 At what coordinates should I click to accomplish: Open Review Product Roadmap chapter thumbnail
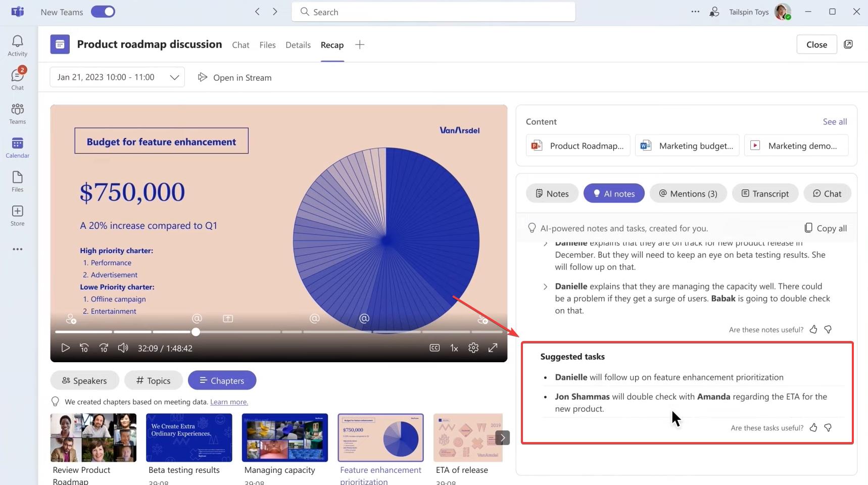[93, 438]
